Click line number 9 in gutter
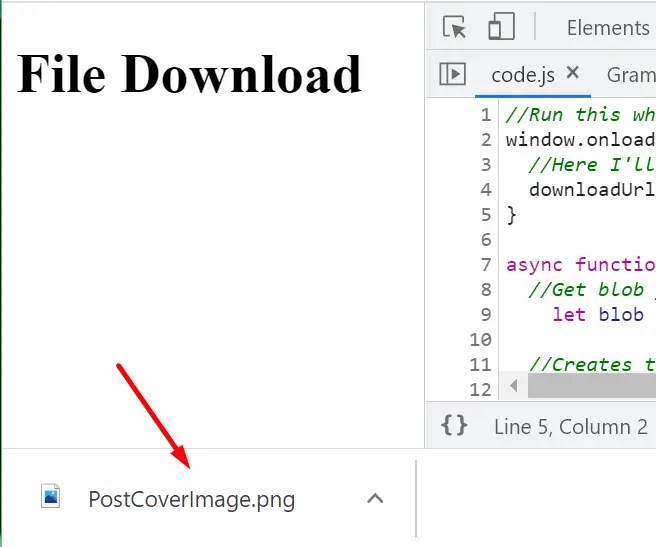The height and width of the screenshot is (547, 656). click(486, 314)
